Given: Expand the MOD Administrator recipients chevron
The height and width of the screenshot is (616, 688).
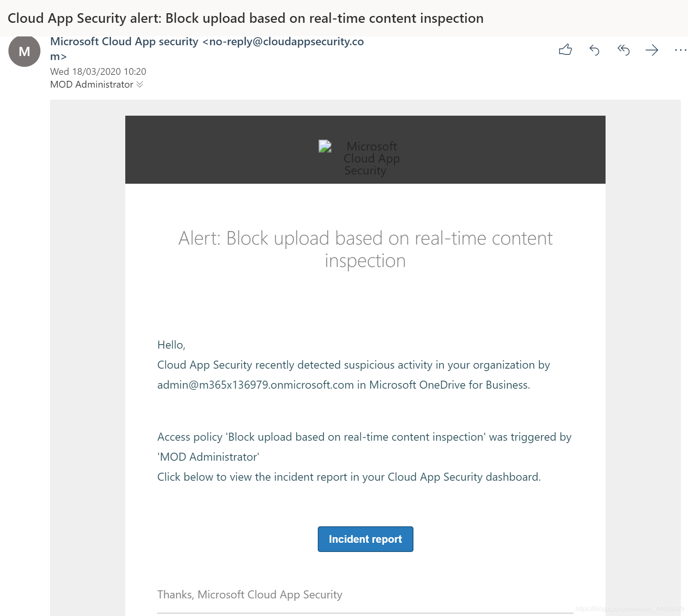Looking at the screenshot, I should pyautogui.click(x=140, y=84).
